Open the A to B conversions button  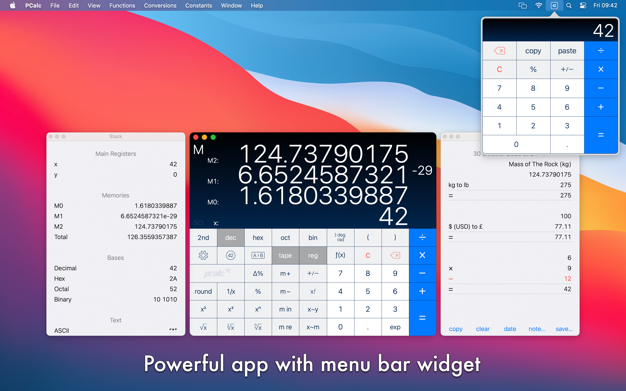(258, 256)
